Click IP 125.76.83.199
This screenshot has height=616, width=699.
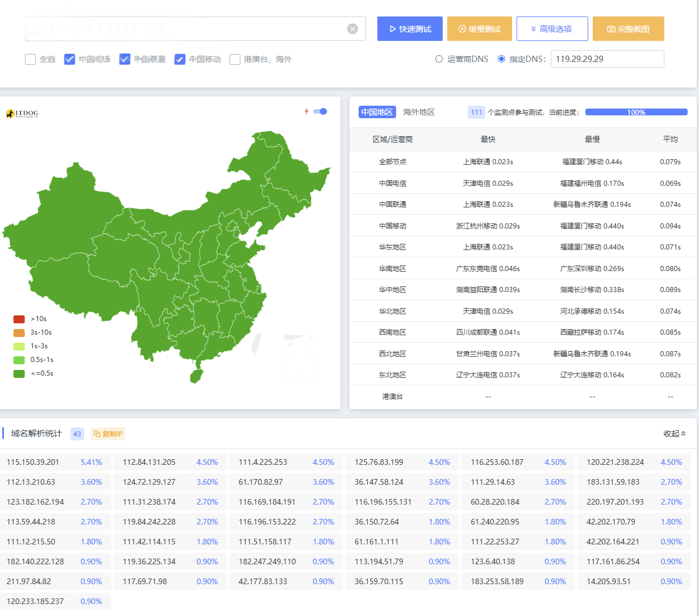tap(379, 463)
